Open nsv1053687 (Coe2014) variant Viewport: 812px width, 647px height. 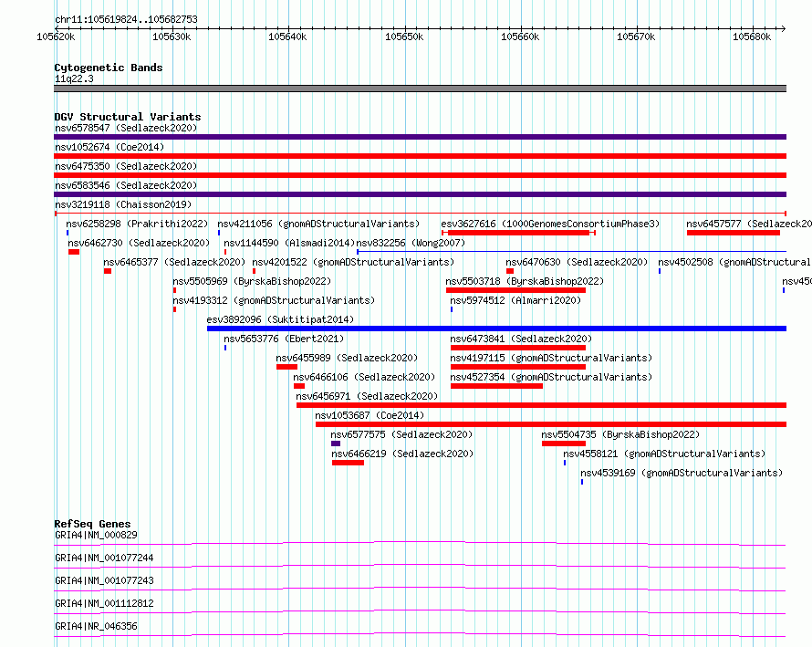370,415
